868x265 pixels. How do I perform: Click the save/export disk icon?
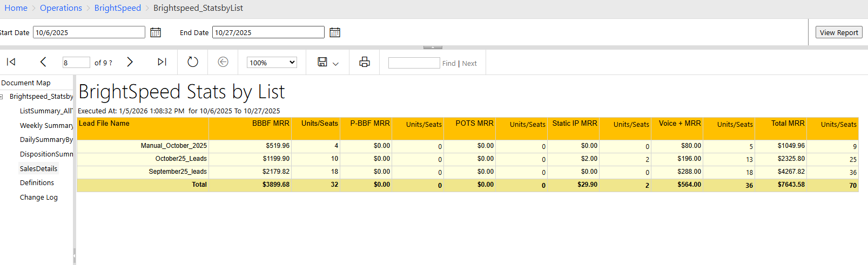click(x=322, y=62)
